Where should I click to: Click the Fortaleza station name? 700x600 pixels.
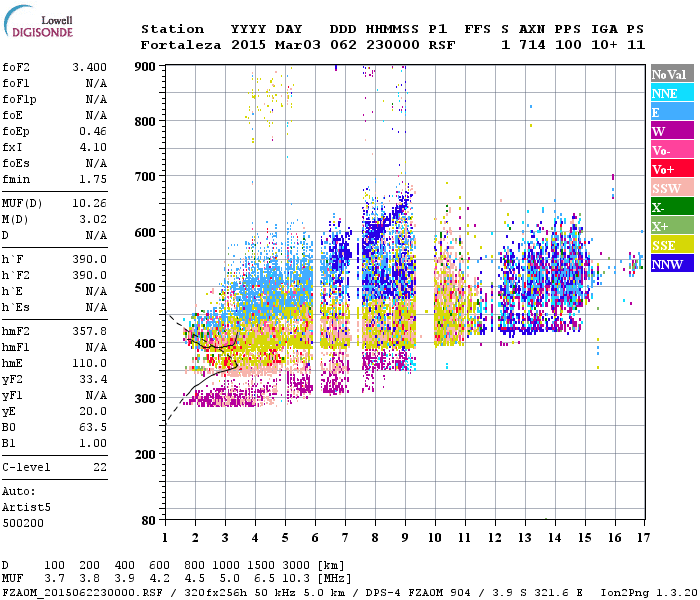coord(181,45)
